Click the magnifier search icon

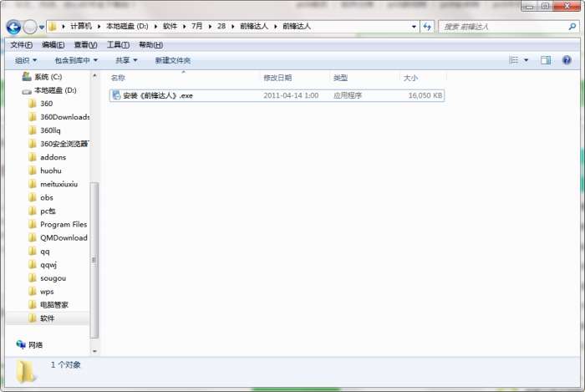[572, 27]
